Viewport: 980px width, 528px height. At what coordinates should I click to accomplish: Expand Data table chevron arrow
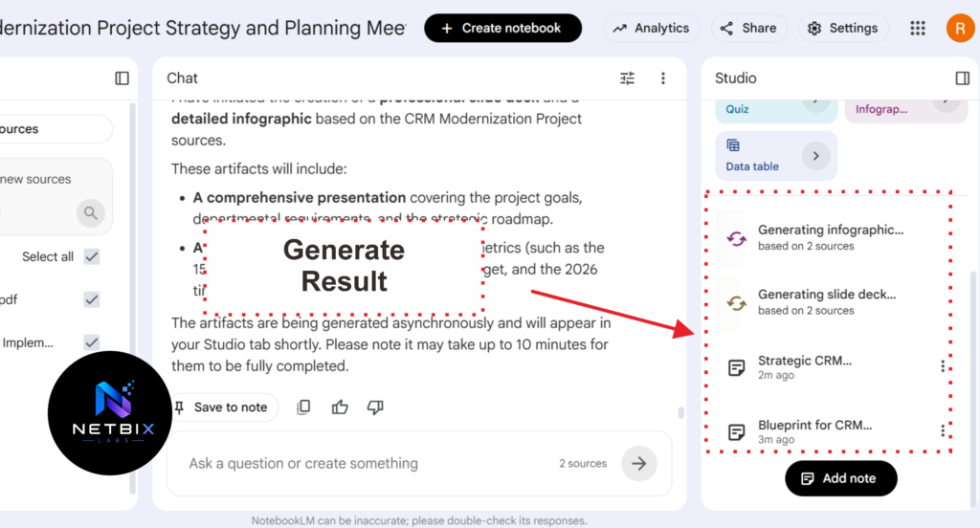[x=815, y=156]
